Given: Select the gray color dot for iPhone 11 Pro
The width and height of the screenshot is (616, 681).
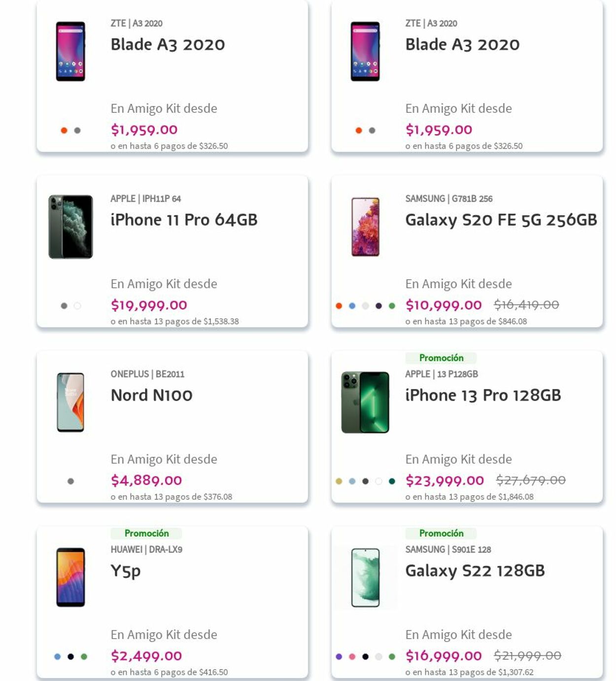Looking at the screenshot, I should tap(64, 306).
